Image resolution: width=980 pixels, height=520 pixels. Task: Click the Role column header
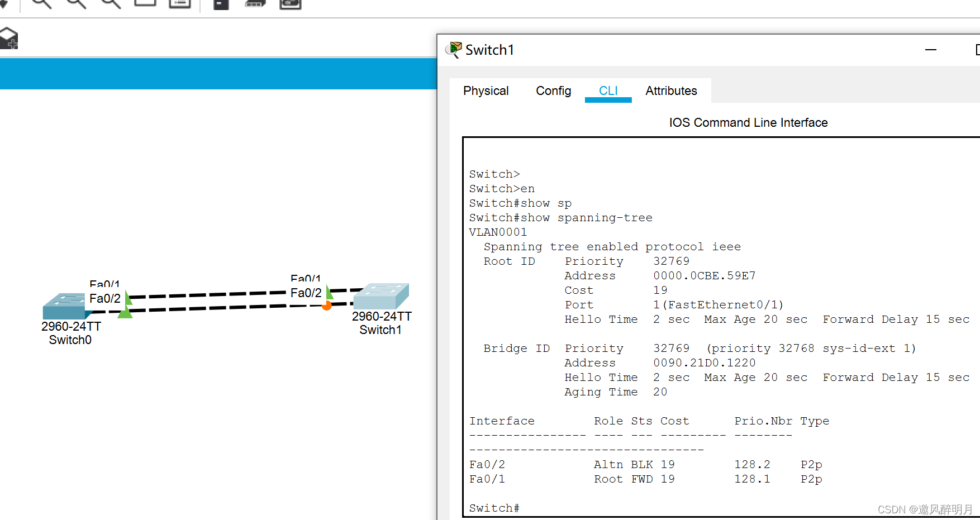608,421
